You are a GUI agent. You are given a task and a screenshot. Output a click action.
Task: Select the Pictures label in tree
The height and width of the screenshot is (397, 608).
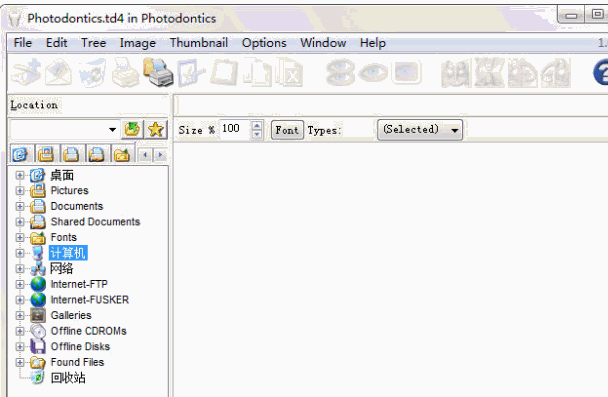coord(69,191)
